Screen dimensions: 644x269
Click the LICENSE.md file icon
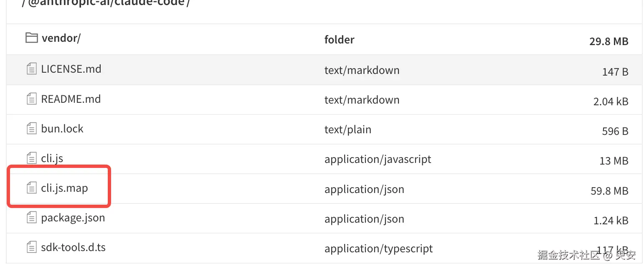pos(31,69)
